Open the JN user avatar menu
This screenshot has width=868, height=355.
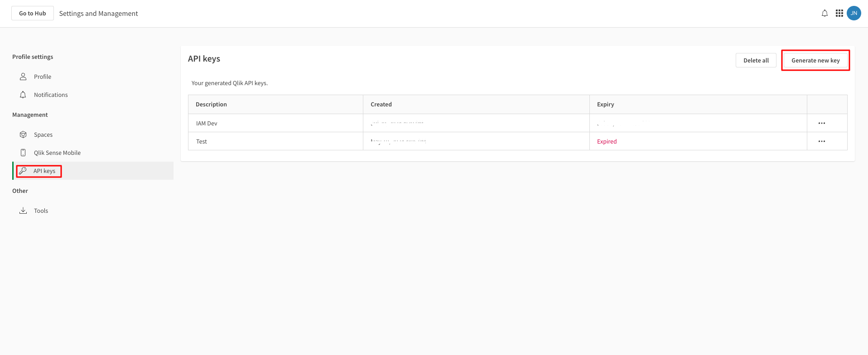click(x=854, y=13)
